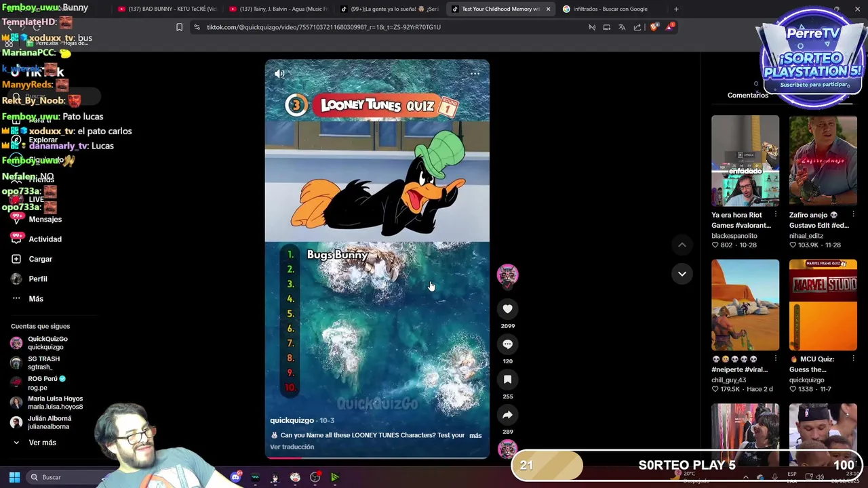Open the Brave Shields lion icon
This screenshot has height=488, width=868.
click(654, 27)
